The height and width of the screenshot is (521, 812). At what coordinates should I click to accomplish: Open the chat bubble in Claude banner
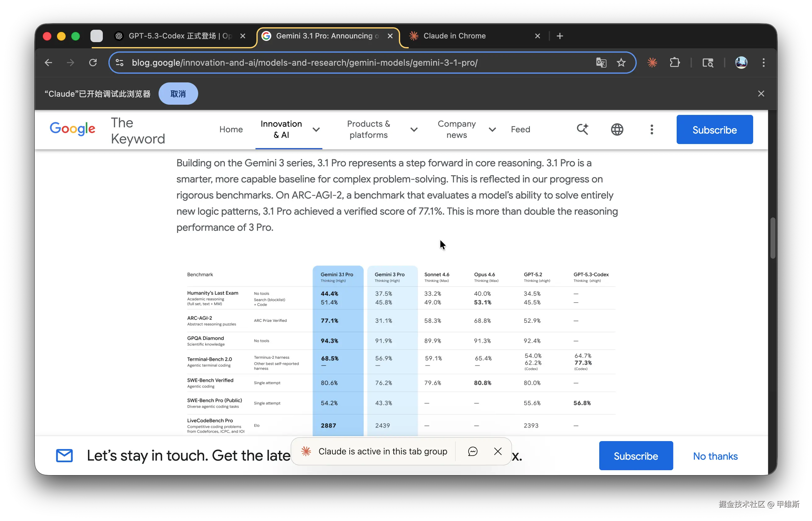(473, 451)
